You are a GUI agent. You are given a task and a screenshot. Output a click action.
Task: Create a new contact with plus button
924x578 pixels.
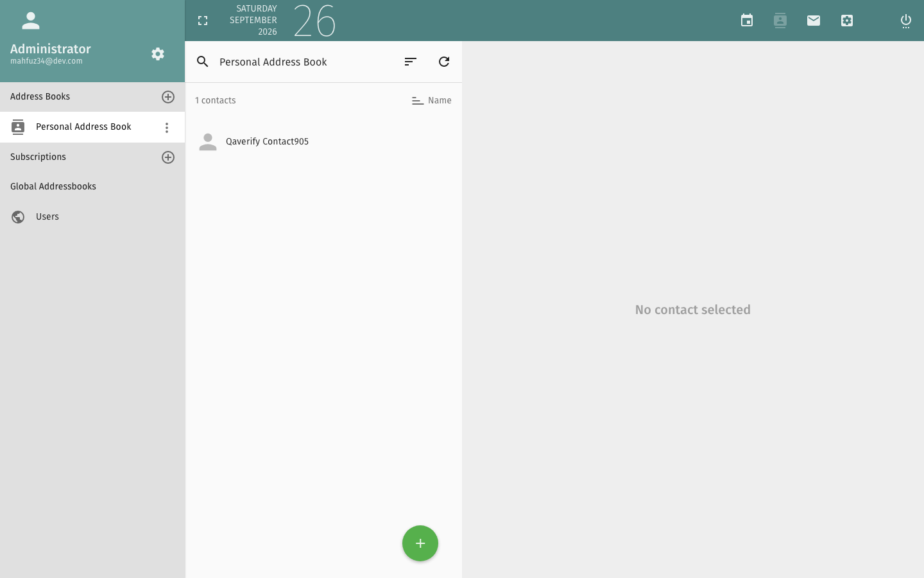pyautogui.click(x=420, y=543)
